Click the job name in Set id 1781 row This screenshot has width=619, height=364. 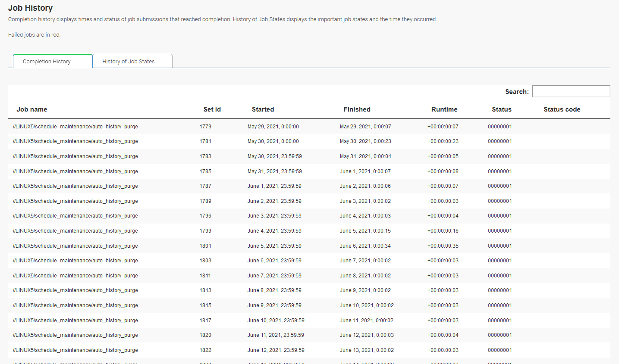(75, 141)
